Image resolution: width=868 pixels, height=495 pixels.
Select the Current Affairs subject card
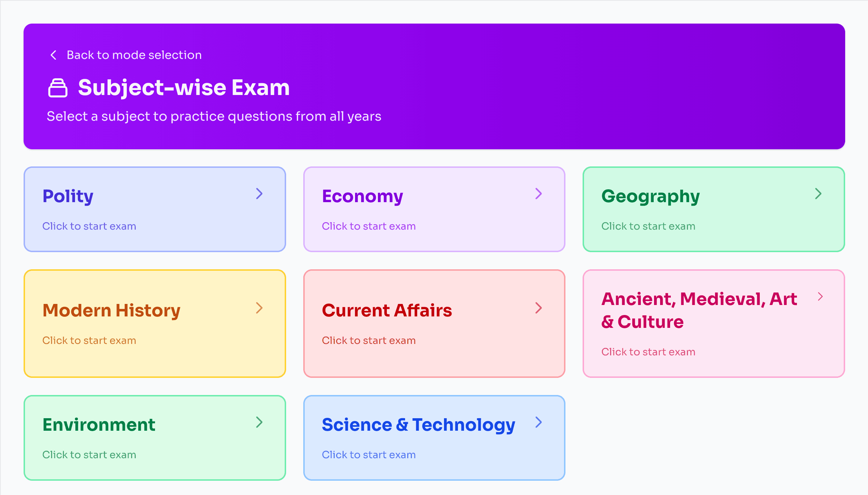[x=434, y=323]
